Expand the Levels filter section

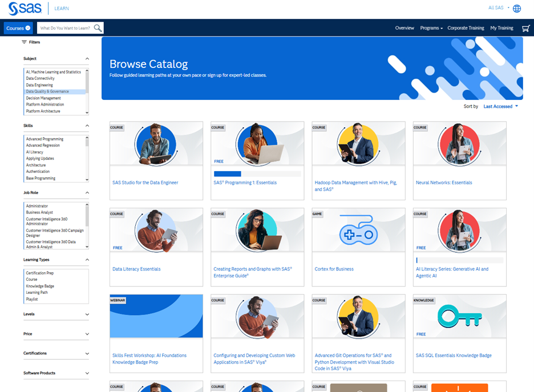(x=56, y=314)
